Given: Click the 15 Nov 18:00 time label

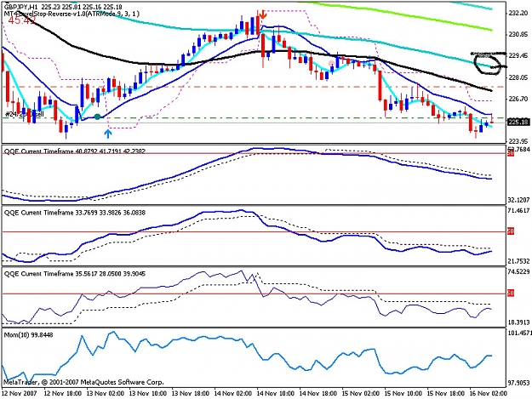Looking at the screenshot, I should point(446,394).
